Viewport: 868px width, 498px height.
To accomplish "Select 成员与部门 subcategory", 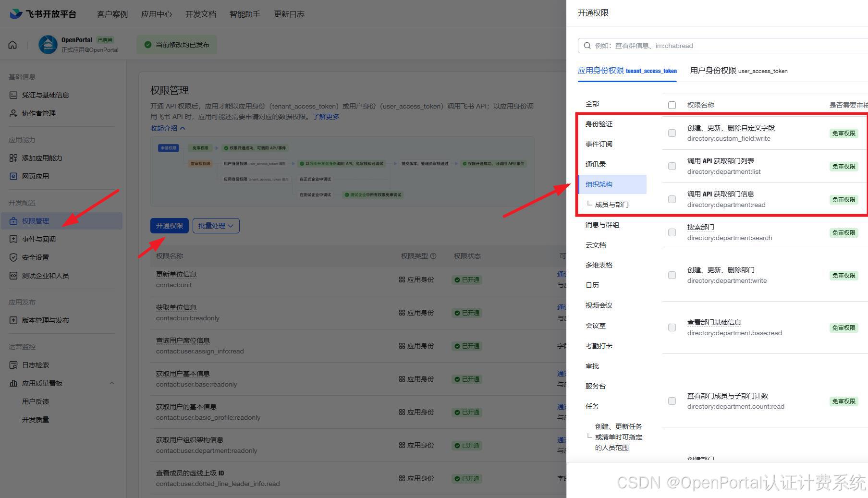I will point(612,205).
